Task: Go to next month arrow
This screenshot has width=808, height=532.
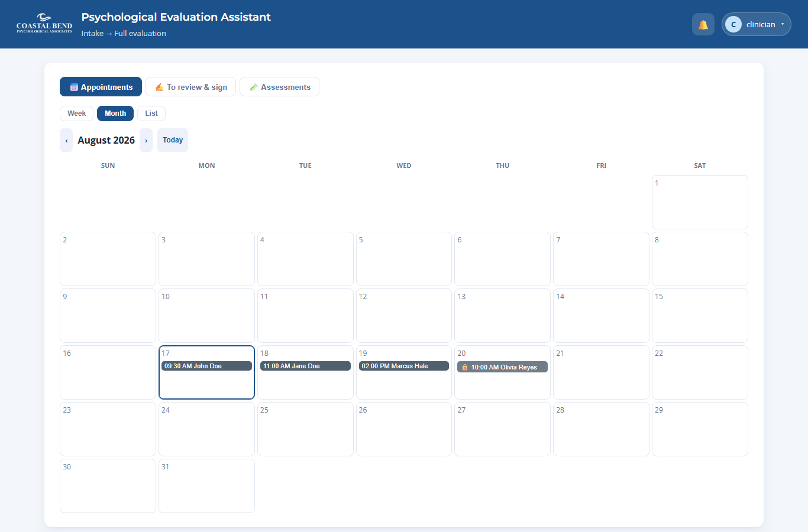Action: click(146, 140)
